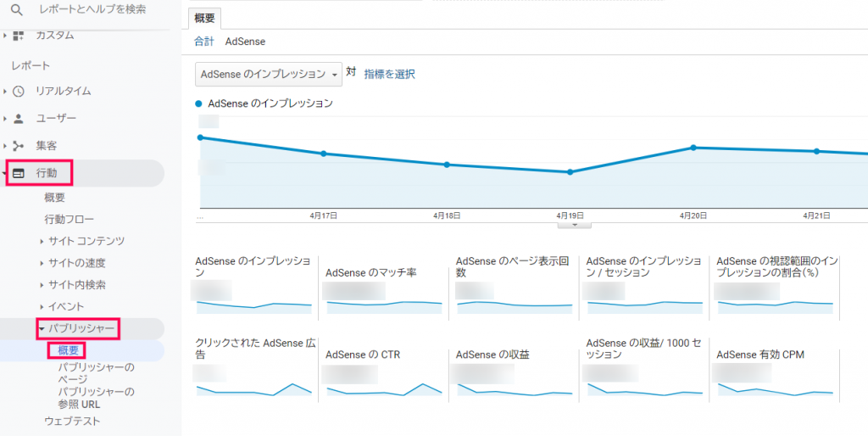Click the リアルタイム clock icon
The image size is (868, 436).
pyautogui.click(x=19, y=92)
